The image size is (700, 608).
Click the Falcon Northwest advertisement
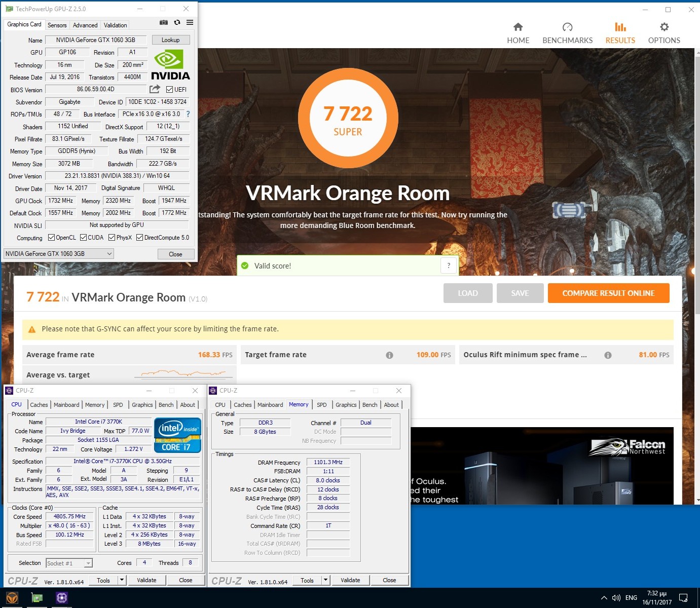[x=542, y=466]
